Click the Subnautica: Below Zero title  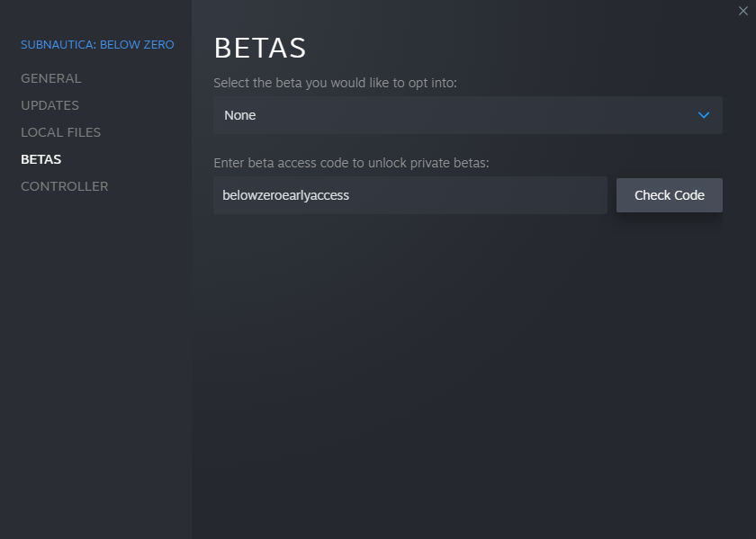pos(97,44)
